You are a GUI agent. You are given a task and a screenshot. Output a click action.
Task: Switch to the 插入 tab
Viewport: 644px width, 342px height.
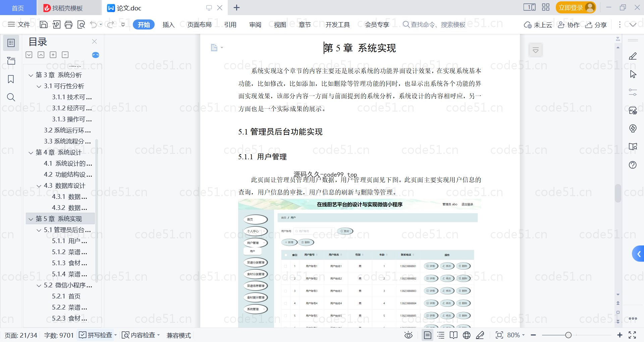168,24
